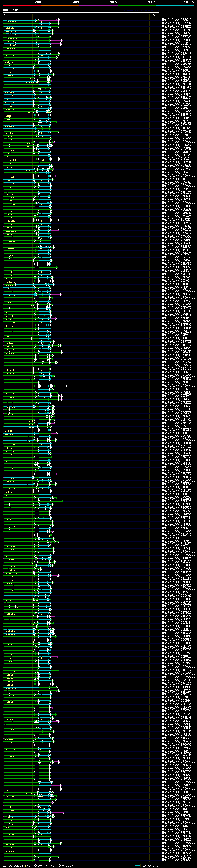Click on UniRef100_A6UAW9 sequence name
Image resolution: width=197 pixels, height=868 pixels.
coord(177,209)
